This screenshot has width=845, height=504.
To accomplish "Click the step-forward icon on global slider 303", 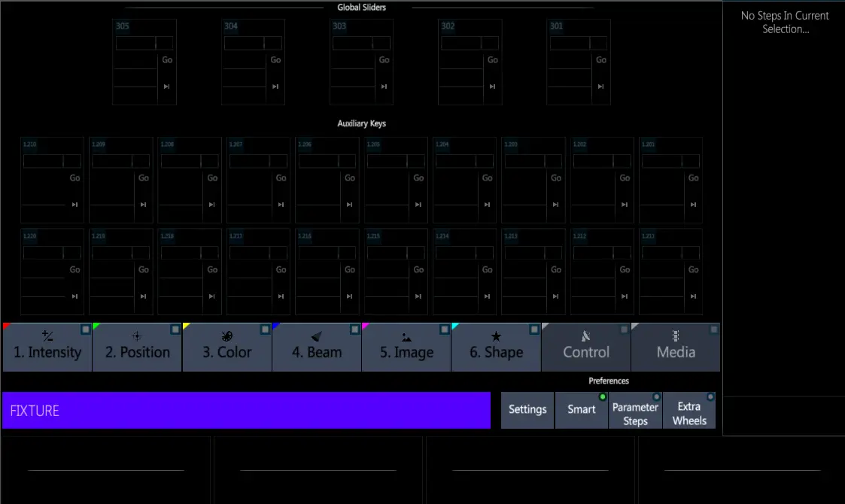I will [384, 87].
